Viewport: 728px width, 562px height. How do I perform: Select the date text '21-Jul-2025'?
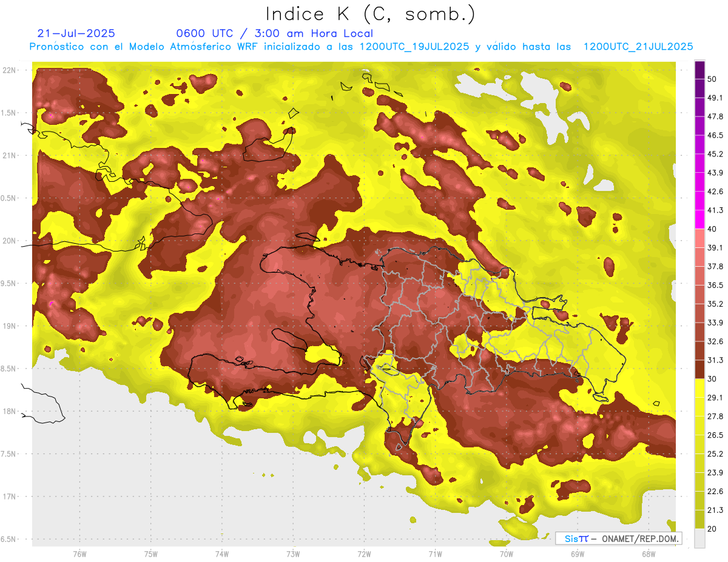coord(76,33)
